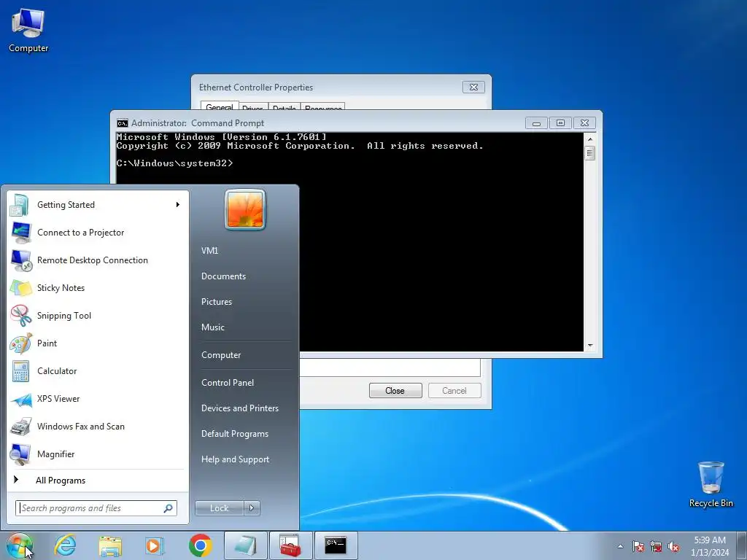Open Pictures library

pyautogui.click(x=217, y=302)
